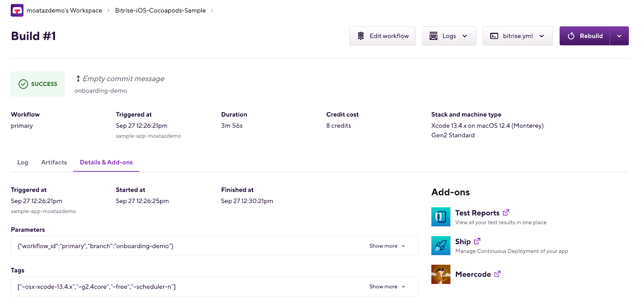Viewport: 644px width, 304px height.
Task: Click the Rebuild button
Action: (585, 36)
